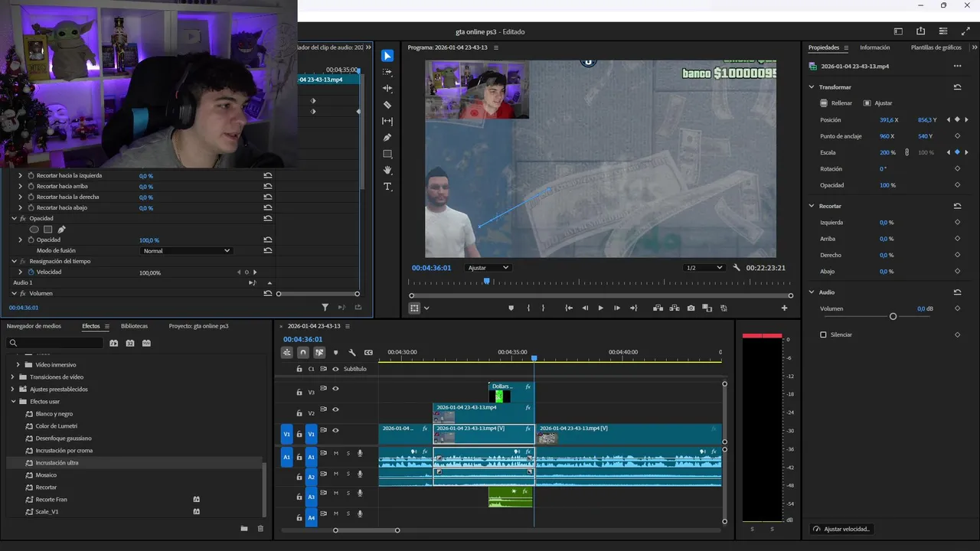
Task: Open Modo de fusión Normal dropdown
Action: pyautogui.click(x=187, y=250)
